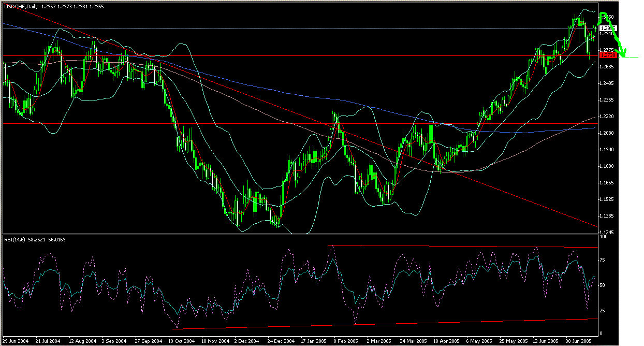Click the 3 Sep 2004 date label
Image resolution: width=644 pixels, height=346 pixels.
pos(115,342)
